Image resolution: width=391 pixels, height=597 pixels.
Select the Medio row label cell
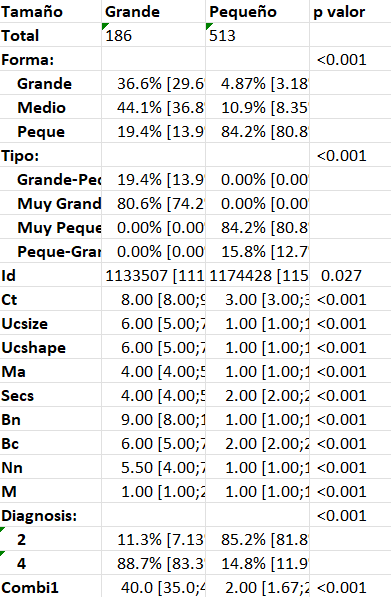(x=51, y=107)
